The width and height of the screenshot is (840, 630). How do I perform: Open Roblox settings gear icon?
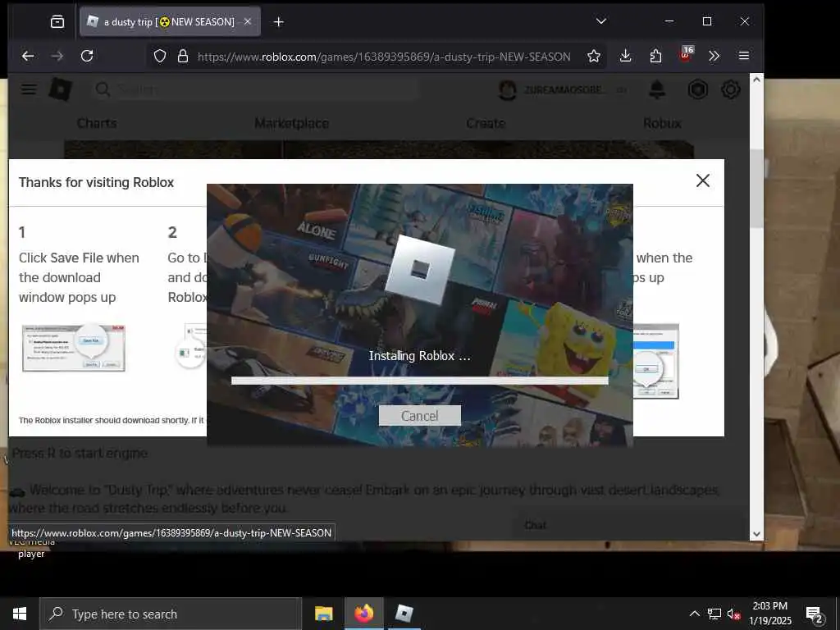click(x=731, y=89)
